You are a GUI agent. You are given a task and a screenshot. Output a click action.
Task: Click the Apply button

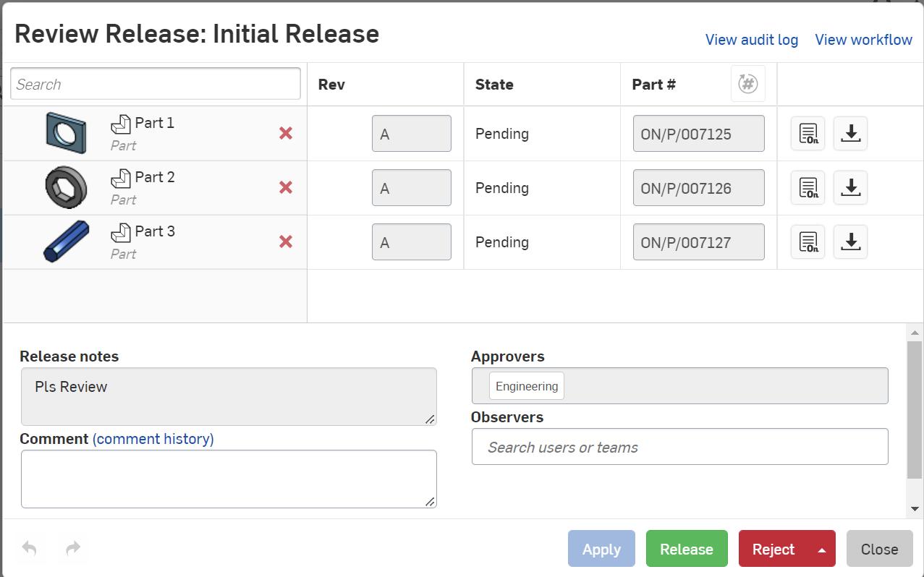tap(601, 549)
